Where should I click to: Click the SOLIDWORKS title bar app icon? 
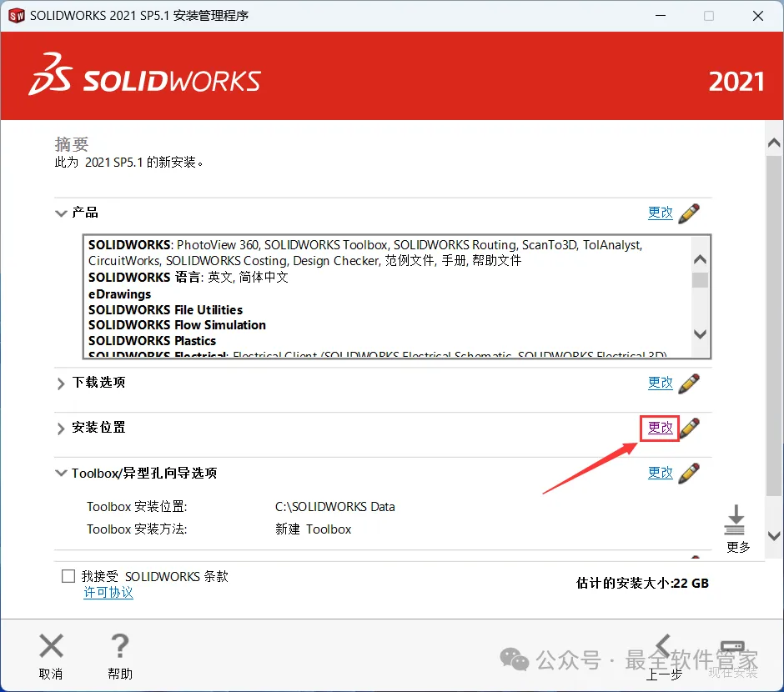coord(16,16)
